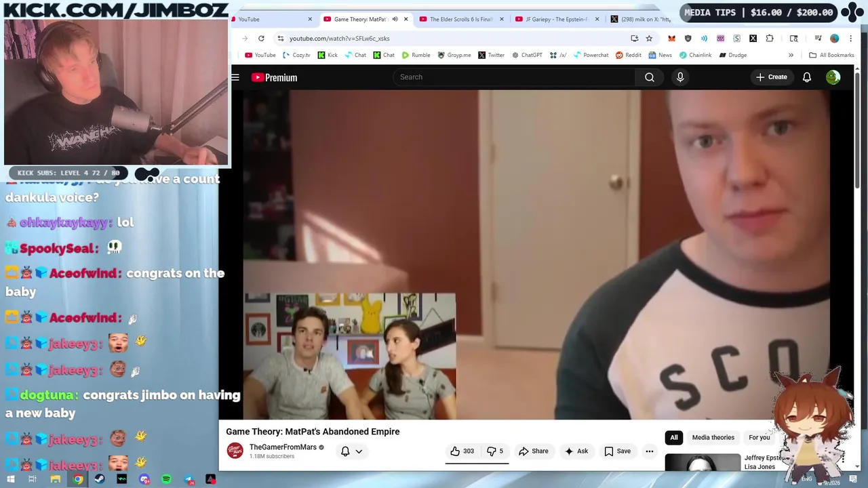Open the Powerchat bookmark

tap(591, 55)
